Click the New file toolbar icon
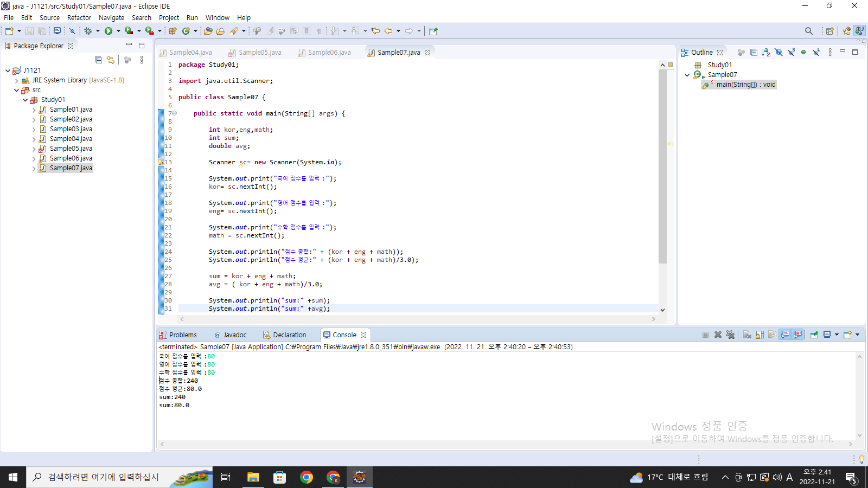 [9, 31]
